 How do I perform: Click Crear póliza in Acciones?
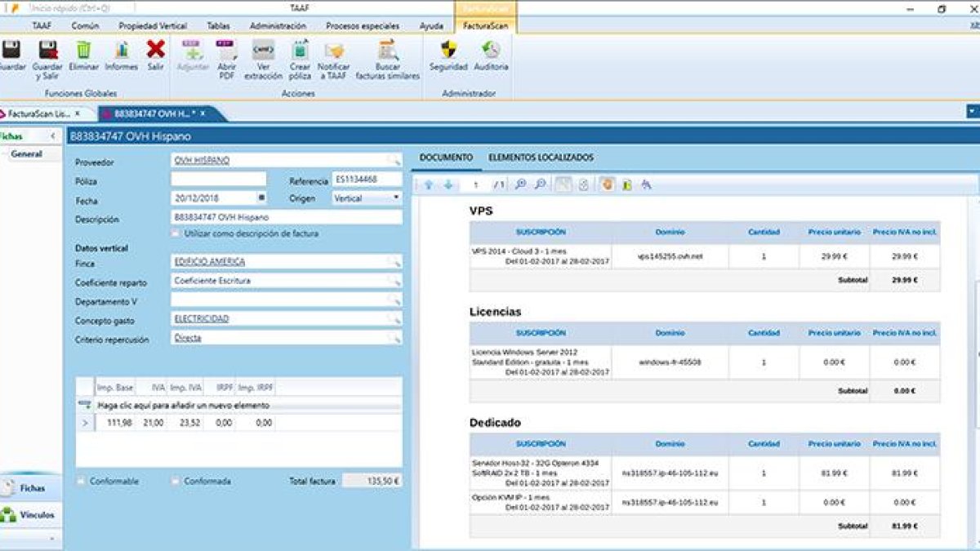coord(300,51)
